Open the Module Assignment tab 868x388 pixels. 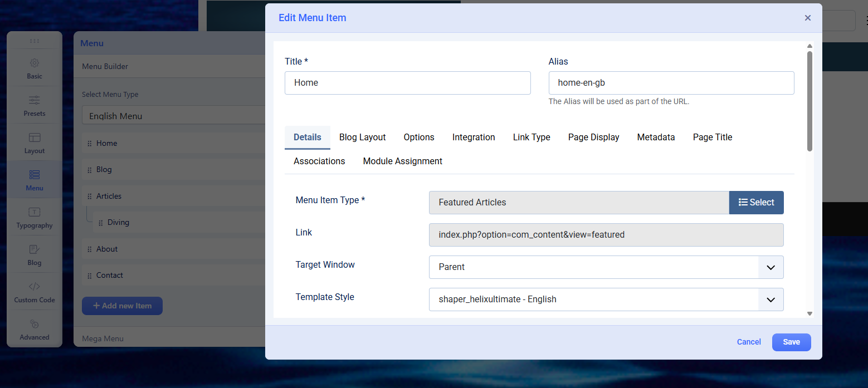[x=402, y=161]
